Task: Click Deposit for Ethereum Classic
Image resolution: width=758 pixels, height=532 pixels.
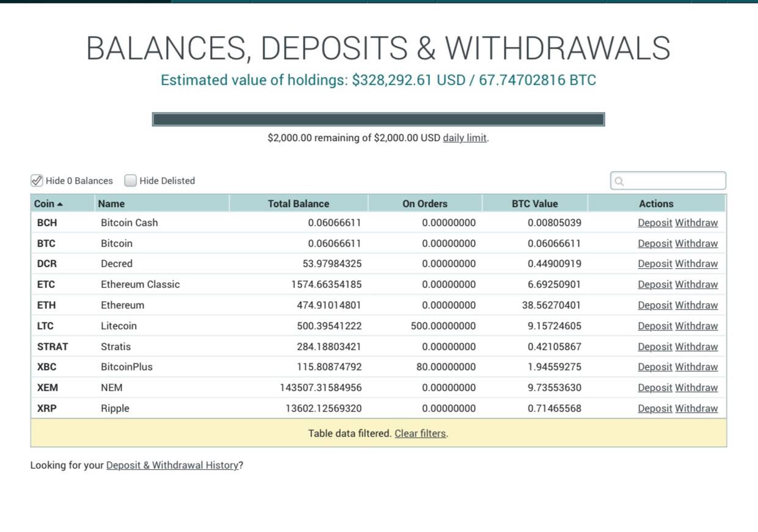Action: point(655,284)
